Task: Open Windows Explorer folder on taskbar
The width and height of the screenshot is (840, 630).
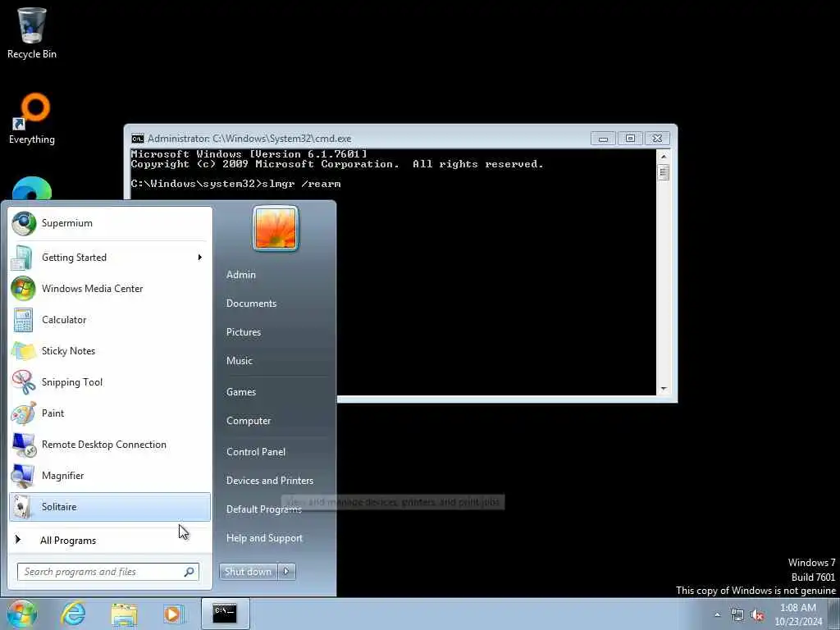Action: [x=125, y=614]
